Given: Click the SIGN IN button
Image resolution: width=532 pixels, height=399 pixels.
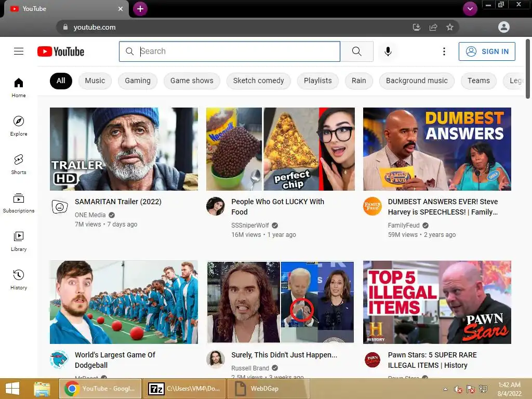Looking at the screenshot, I should pos(487,51).
